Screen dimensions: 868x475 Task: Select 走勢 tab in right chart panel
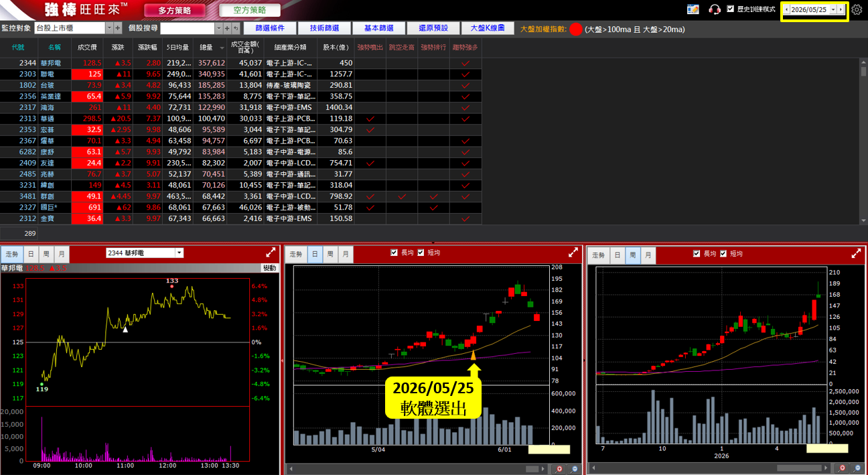tap(599, 255)
